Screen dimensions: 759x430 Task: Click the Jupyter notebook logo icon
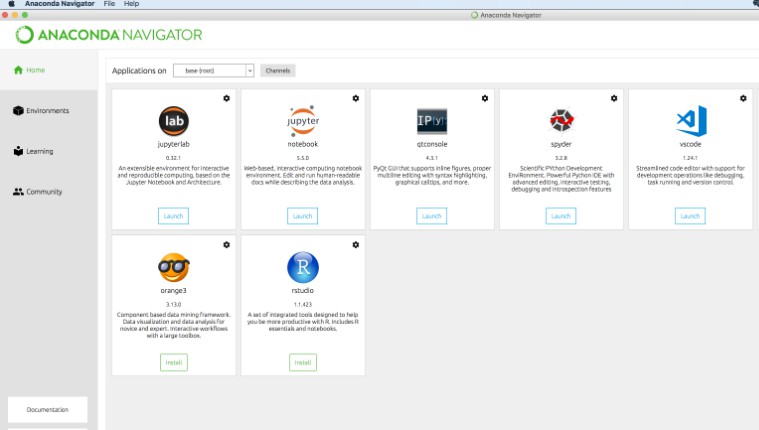tap(303, 121)
